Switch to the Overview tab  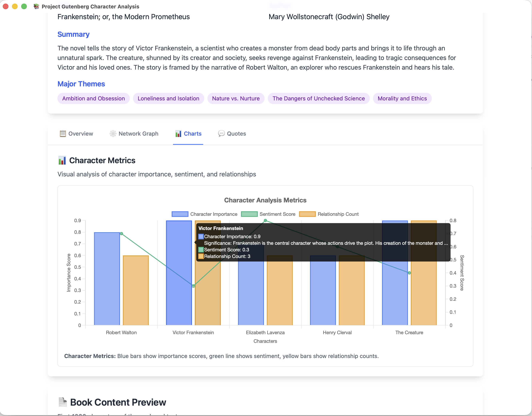coord(76,134)
